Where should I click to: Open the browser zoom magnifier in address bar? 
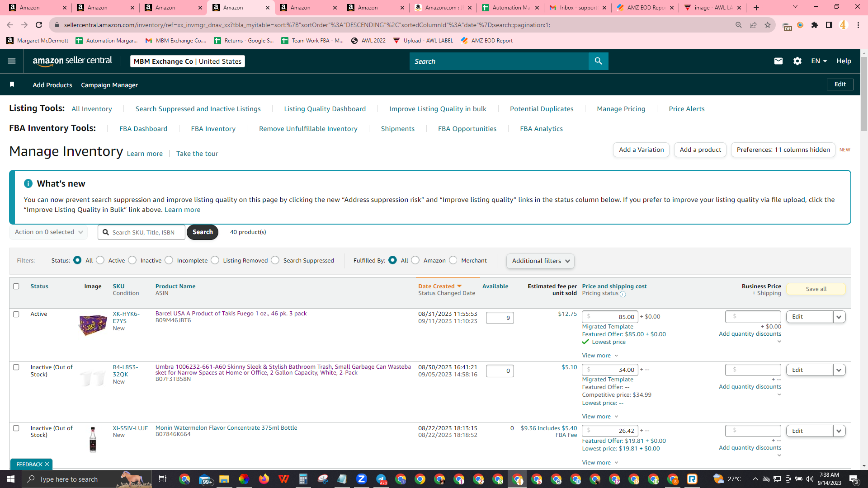[739, 25]
